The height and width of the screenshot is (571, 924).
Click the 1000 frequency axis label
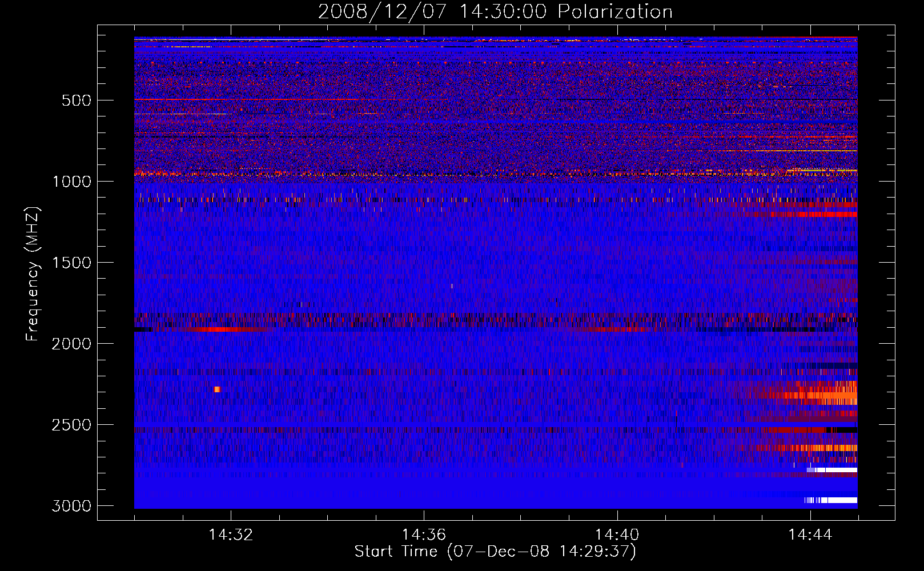click(71, 182)
